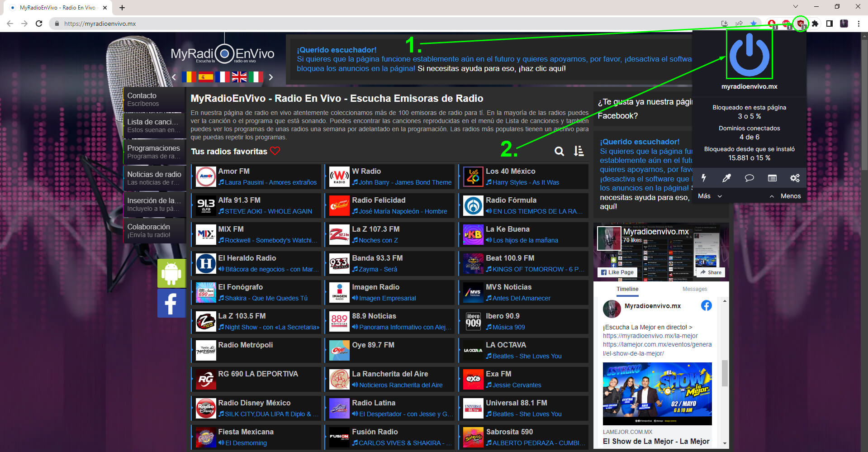Click '¡haz clic aquí!' help link
868x452 pixels.
(542, 68)
